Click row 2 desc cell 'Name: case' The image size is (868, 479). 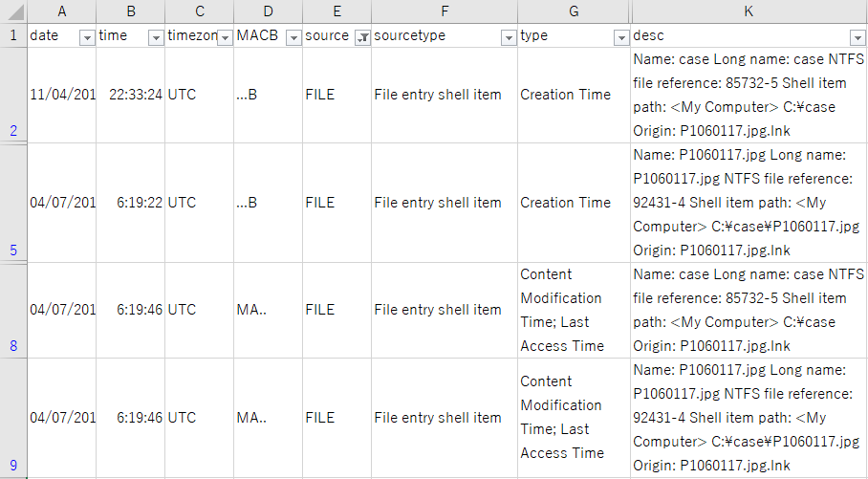pyautogui.click(x=749, y=96)
